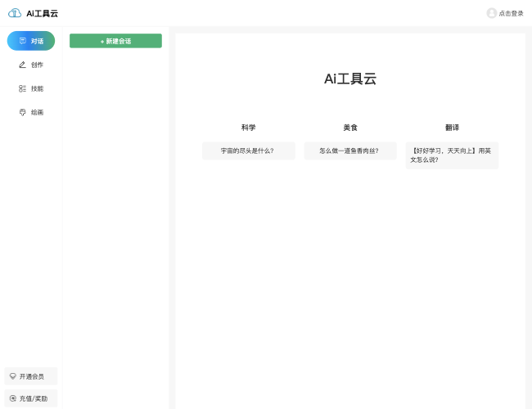Image resolution: width=532 pixels, height=409 pixels.
Task: Click the Ai工具云 cloud logo icon
Action: pos(15,13)
